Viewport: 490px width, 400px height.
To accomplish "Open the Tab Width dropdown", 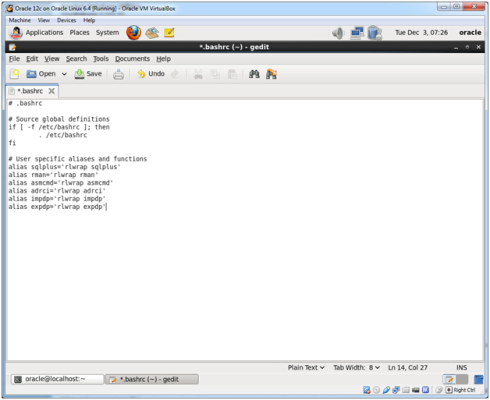I will [356, 368].
